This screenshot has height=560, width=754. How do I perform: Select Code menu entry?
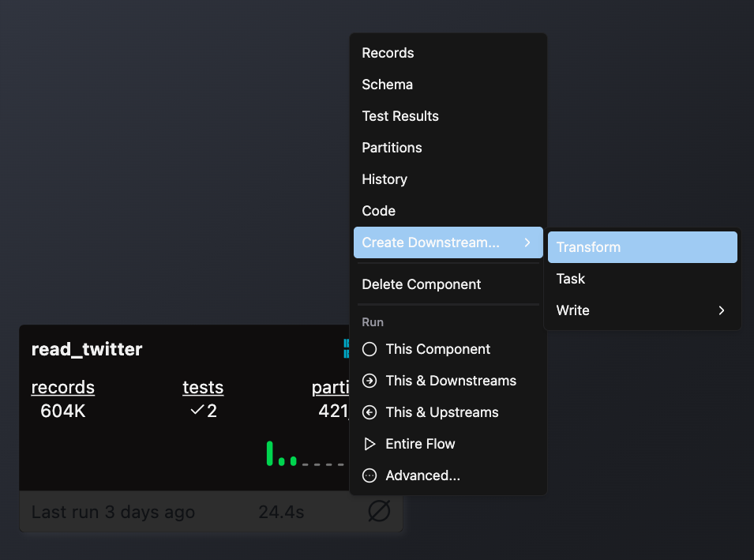[x=448, y=211]
